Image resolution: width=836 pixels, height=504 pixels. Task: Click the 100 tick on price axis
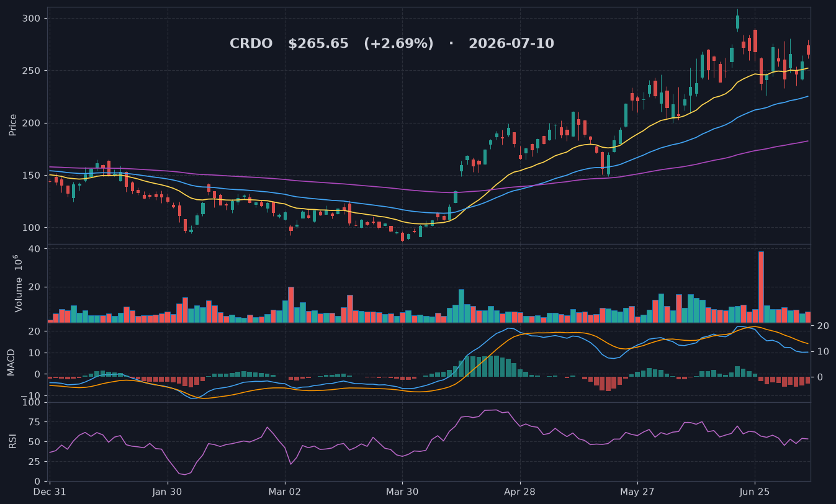[x=32, y=228]
